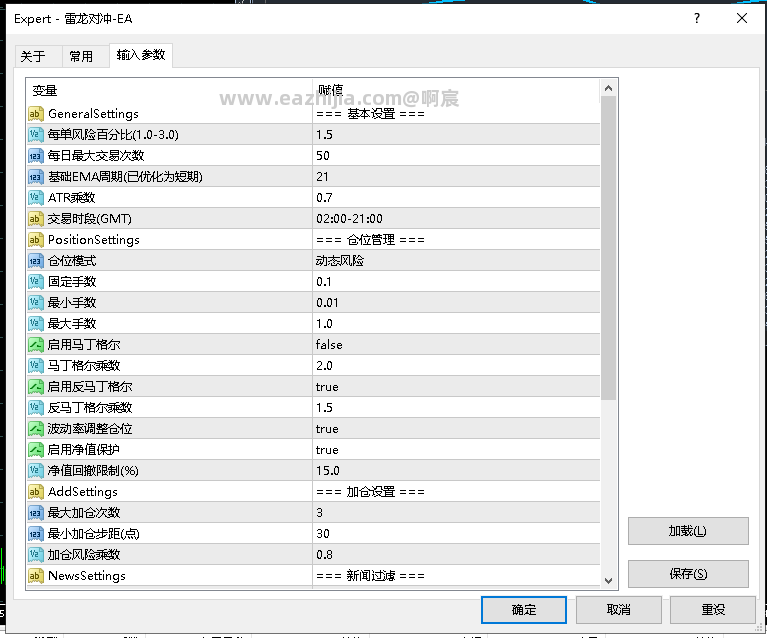Click double icon beside 加仓风险乘数

pyautogui.click(x=36, y=556)
